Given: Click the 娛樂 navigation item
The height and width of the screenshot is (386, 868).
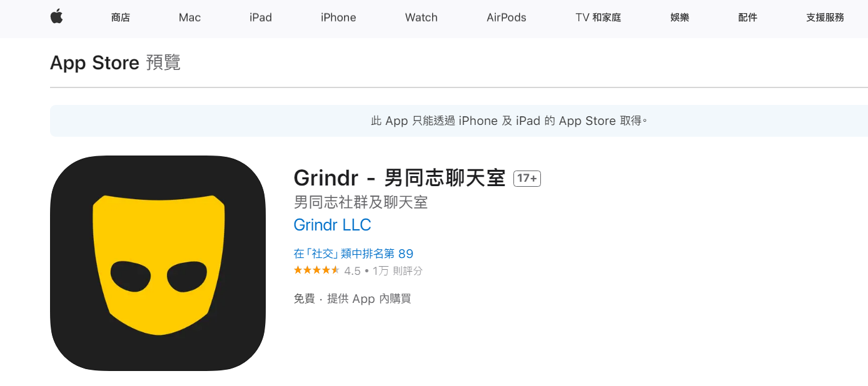Looking at the screenshot, I should (x=680, y=17).
